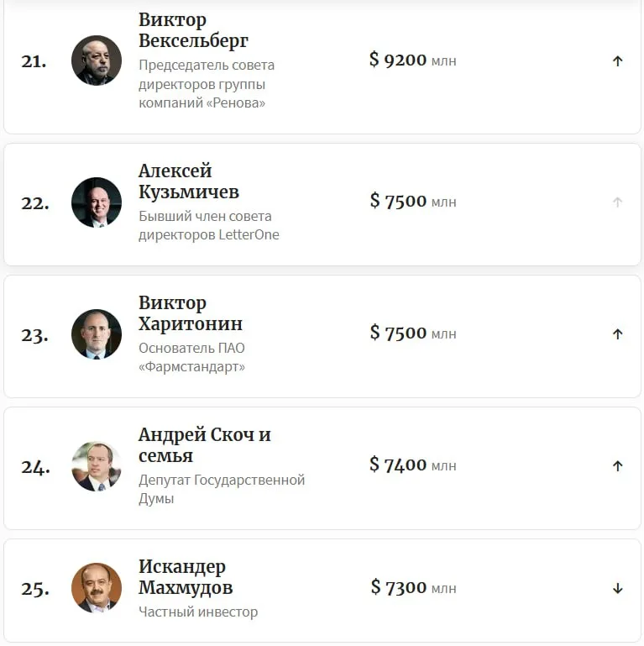The height and width of the screenshot is (646, 644).
Task: Click the avatar of Андрей Скоч
Action: click(97, 466)
